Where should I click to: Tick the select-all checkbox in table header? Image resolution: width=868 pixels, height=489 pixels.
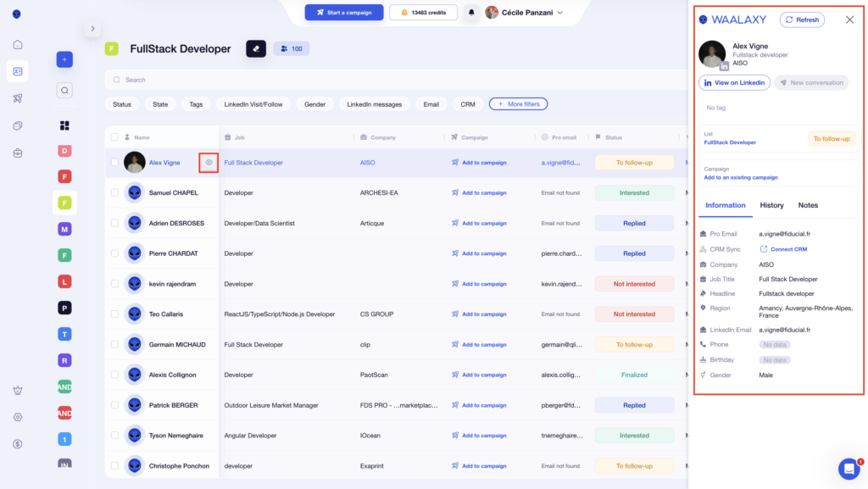point(114,137)
